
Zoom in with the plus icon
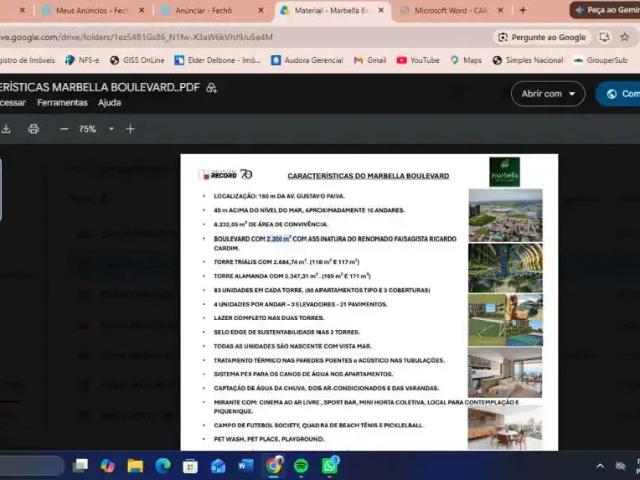point(130,129)
